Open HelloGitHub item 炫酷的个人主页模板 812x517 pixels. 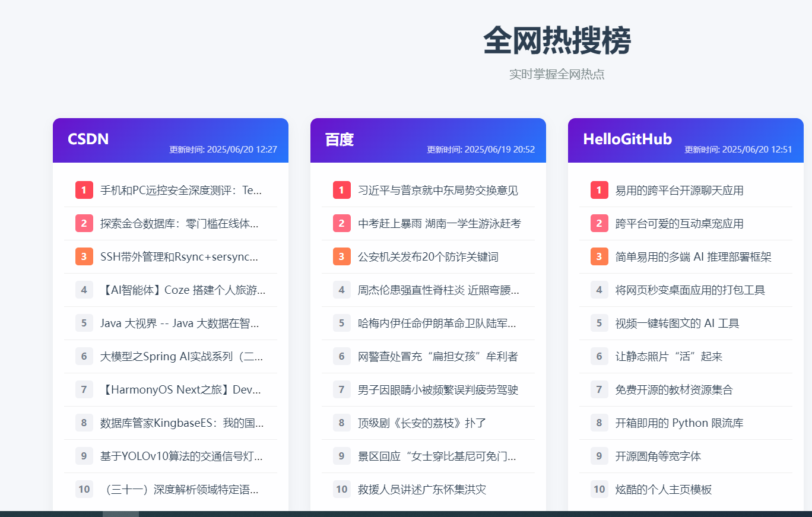pyautogui.click(x=664, y=489)
